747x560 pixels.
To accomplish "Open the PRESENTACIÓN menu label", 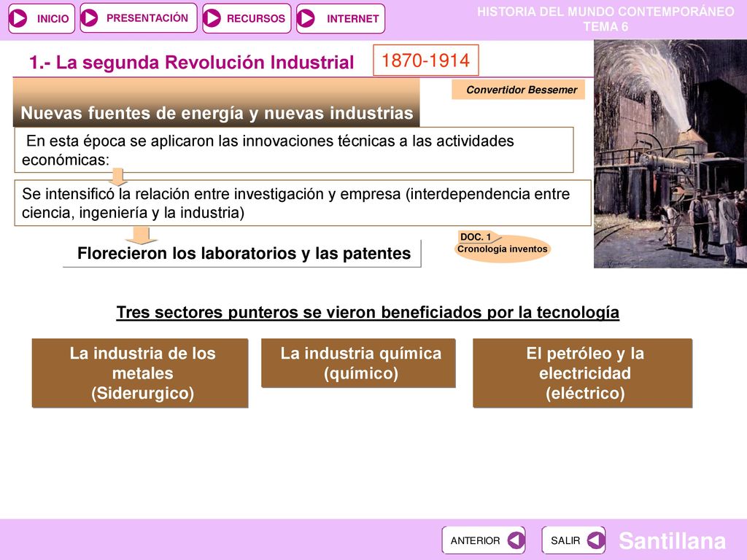I will [x=147, y=18].
